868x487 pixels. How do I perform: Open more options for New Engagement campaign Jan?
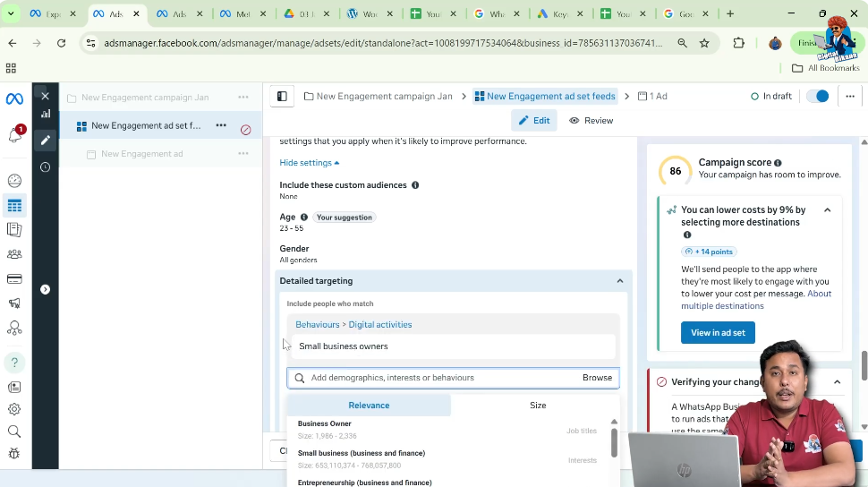click(243, 97)
